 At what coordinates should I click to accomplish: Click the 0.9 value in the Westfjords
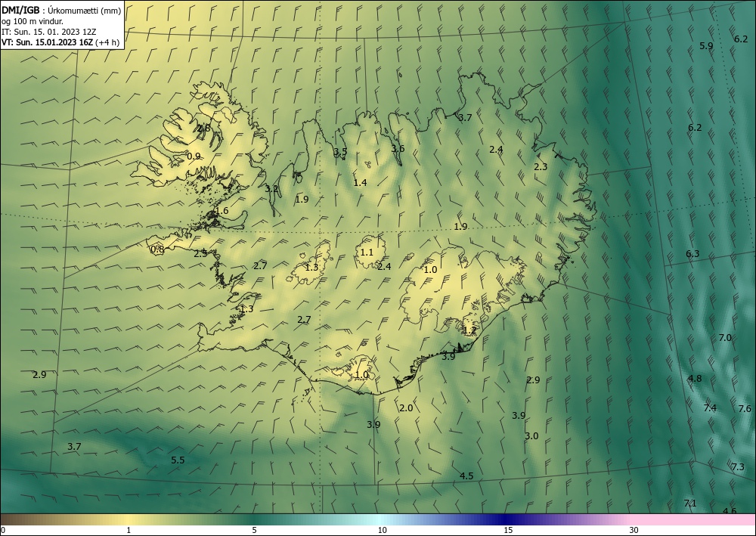click(x=194, y=156)
